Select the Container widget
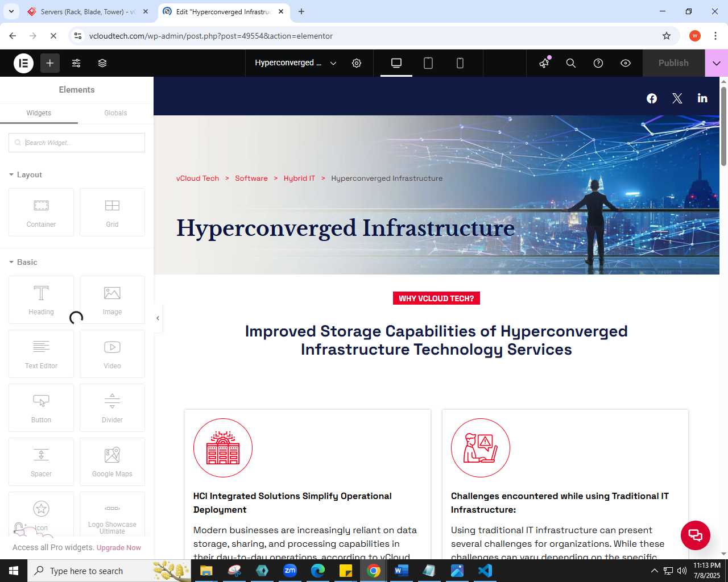The height and width of the screenshot is (582, 728). click(x=41, y=212)
